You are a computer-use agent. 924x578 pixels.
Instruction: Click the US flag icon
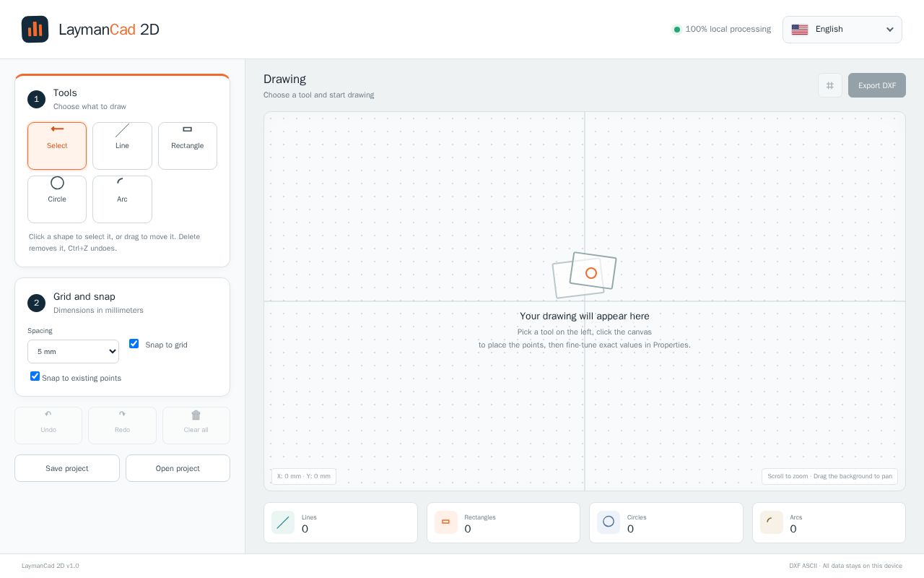[x=800, y=30]
